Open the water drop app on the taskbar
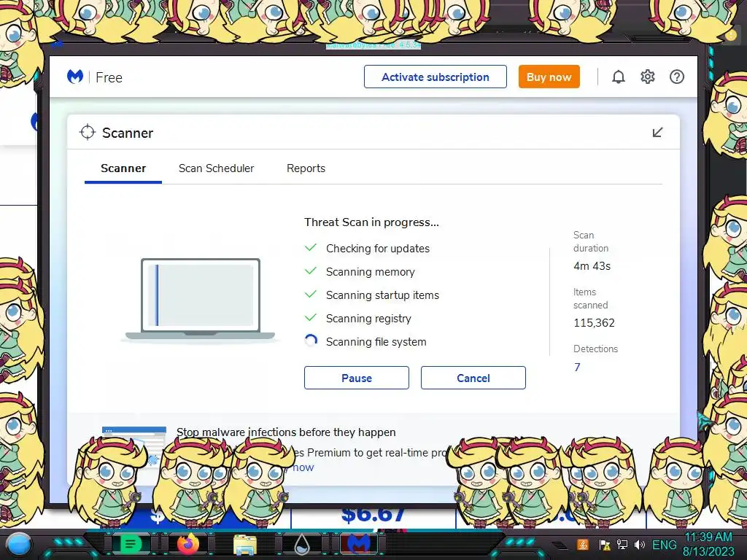Viewport: 747px width, 560px height. [x=302, y=545]
